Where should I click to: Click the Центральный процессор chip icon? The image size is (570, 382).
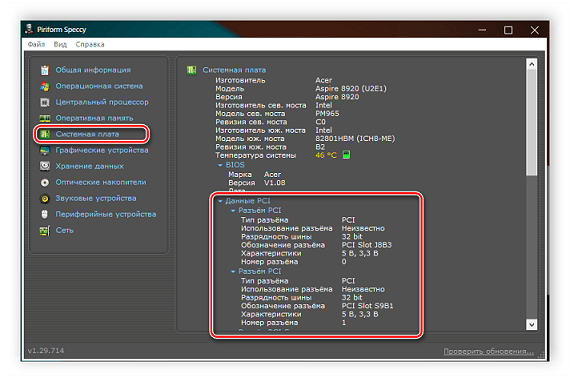point(45,102)
